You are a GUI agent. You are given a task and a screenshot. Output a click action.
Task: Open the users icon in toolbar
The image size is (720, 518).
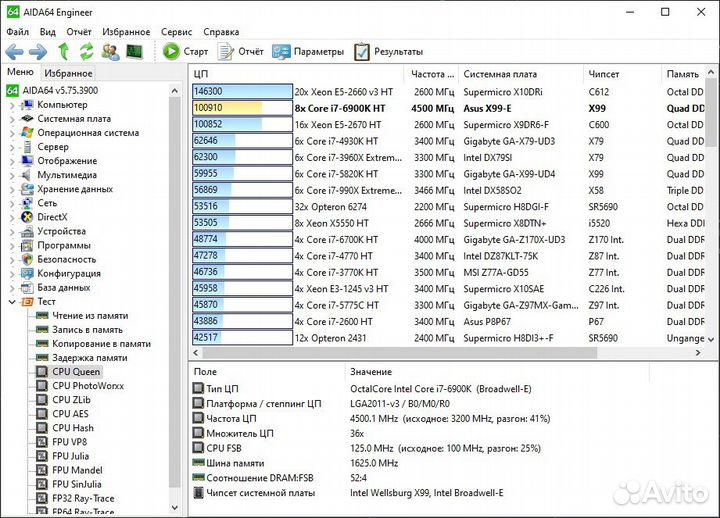pyautogui.click(x=110, y=51)
